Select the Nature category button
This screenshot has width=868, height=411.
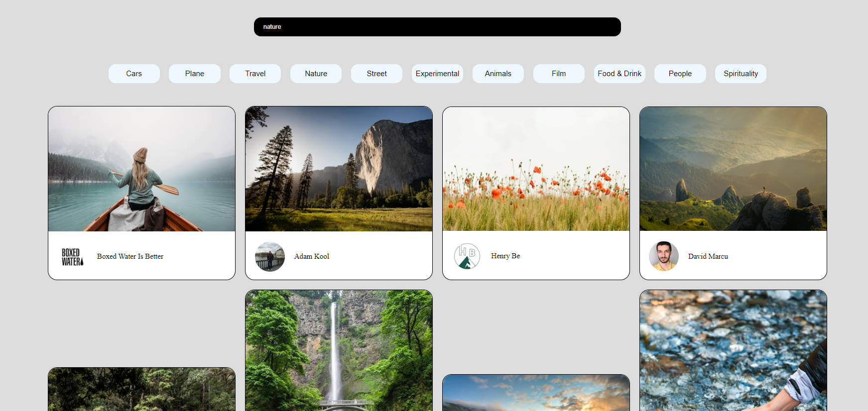(316, 74)
